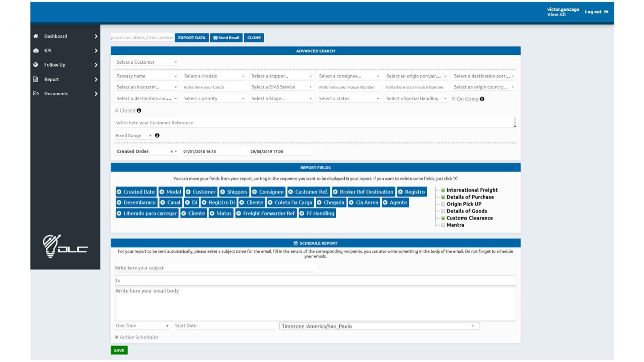Screen dimensions: 644x362
Task: Click the EXPORT DATA button
Action: click(192, 38)
